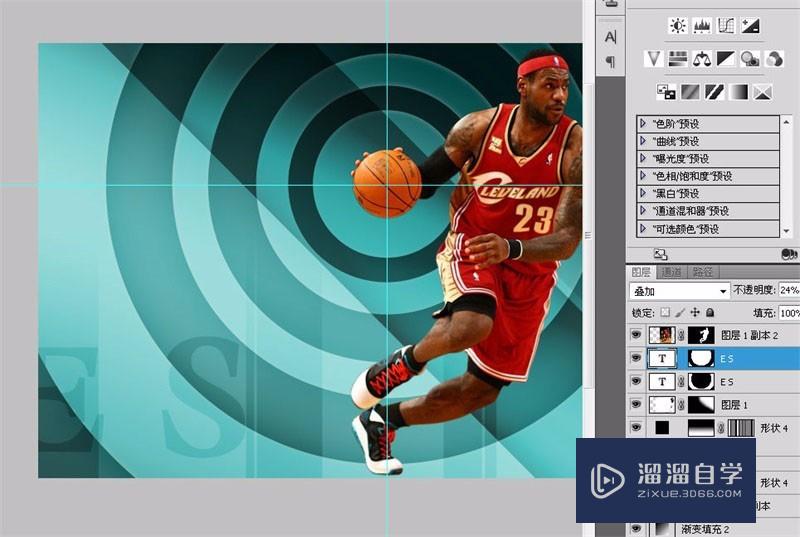Add a Photo Filter adjustment
The image size is (800, 537).
click(x=750, y=59)
